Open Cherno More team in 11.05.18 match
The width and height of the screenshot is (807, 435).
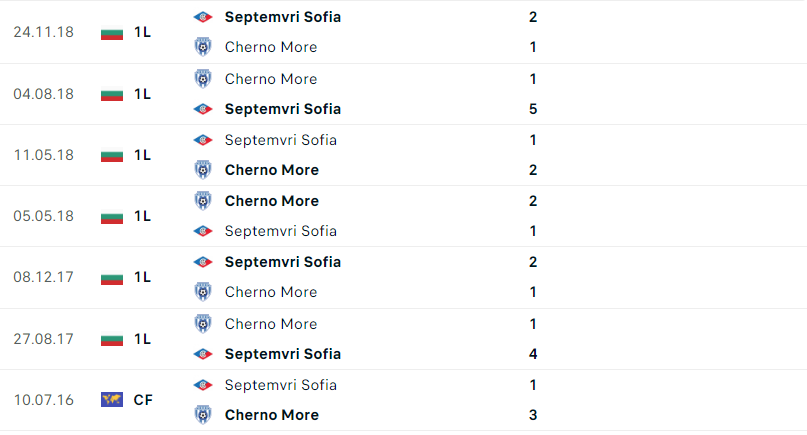(x=272, y=170)
